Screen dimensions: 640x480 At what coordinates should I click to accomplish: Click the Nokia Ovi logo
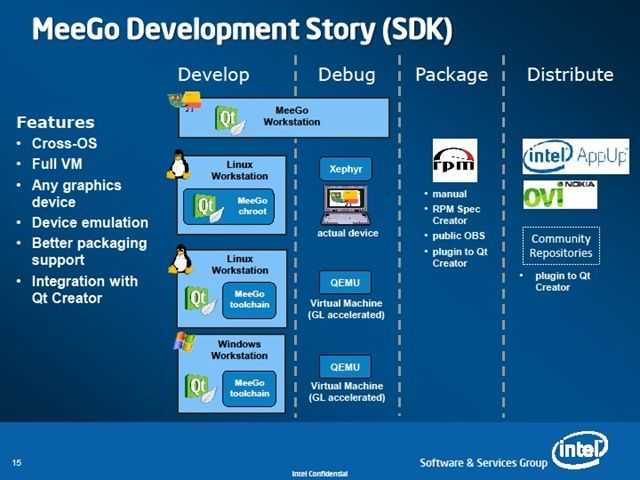(x=560, y=194)
